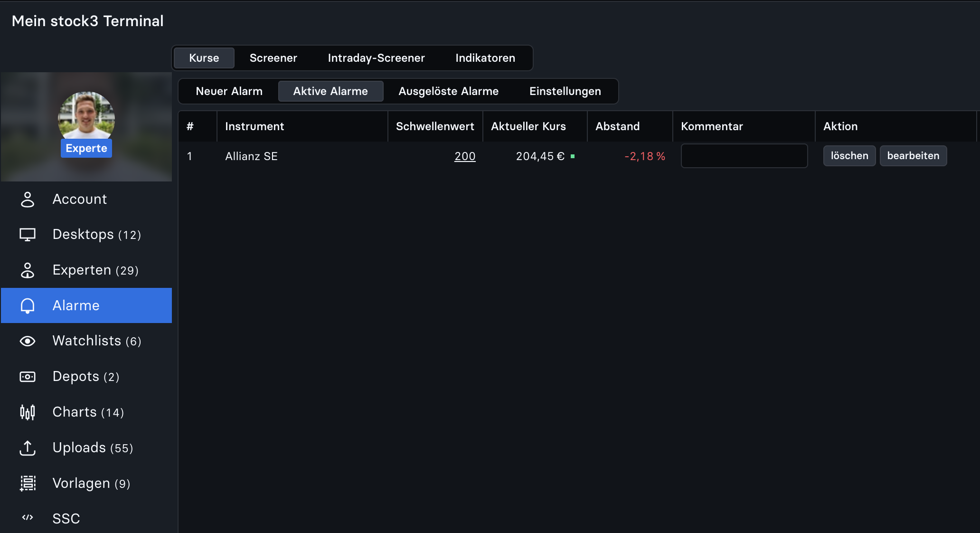980x533 pixels.
Task: Show the Ausgelöste Alarme tab
Action: point(449,91)
